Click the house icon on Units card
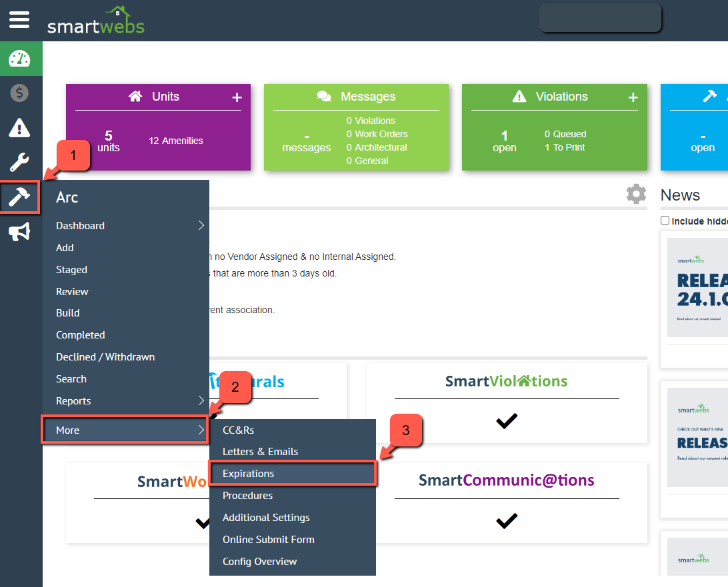The height and width of the screenshot is (587, 728). (135, 96)
